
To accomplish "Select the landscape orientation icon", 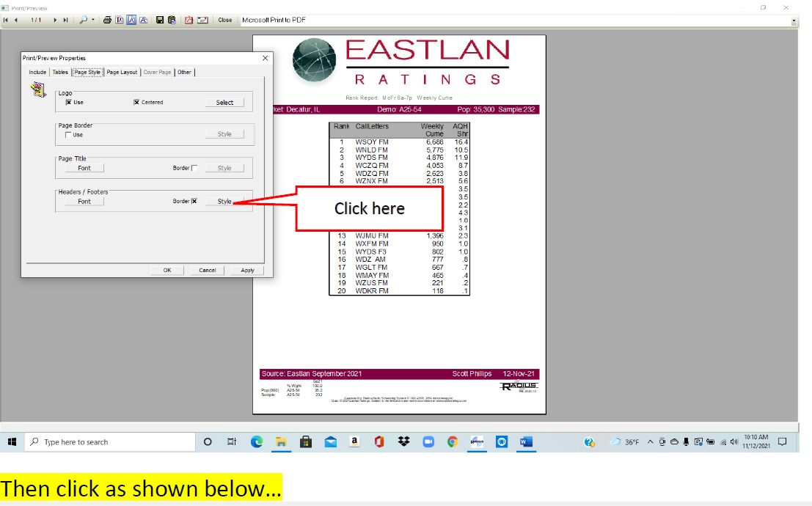I will click(x=144, y=21).
